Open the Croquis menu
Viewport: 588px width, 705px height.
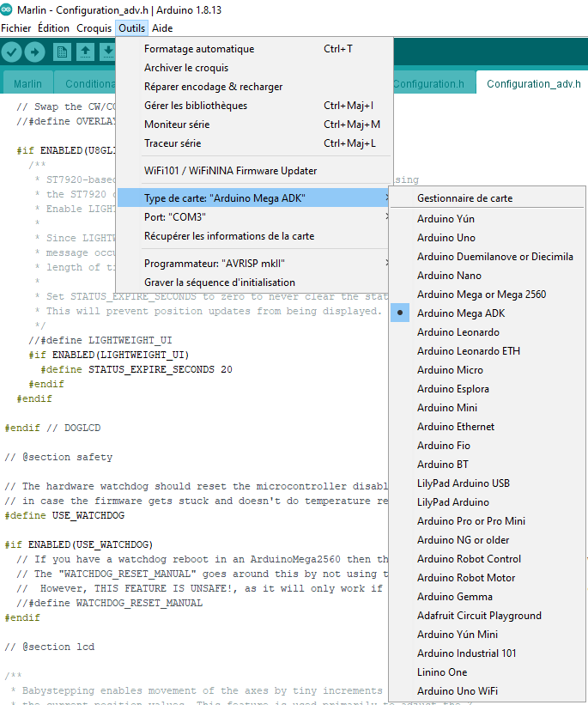(94, 28)
